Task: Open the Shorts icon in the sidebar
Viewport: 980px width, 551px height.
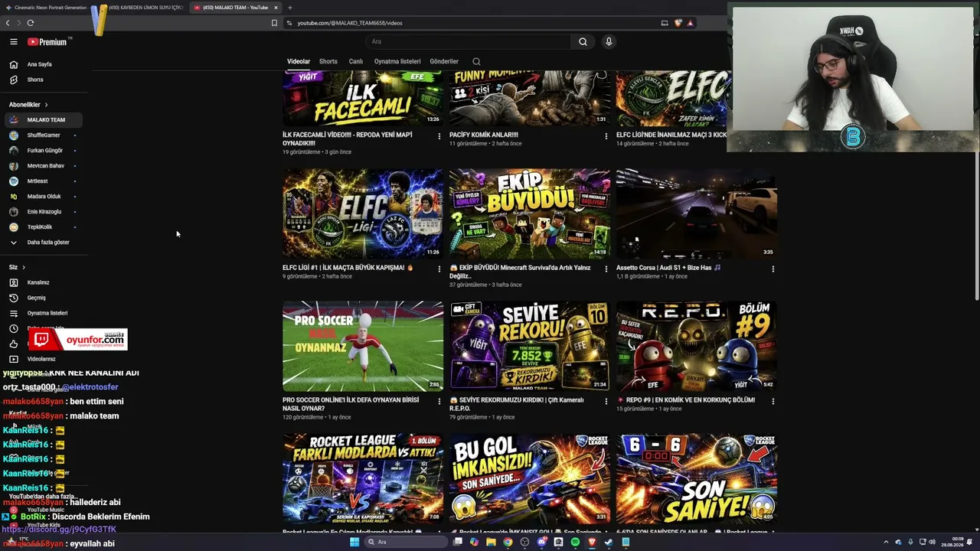Action: (x=13, y=80)
